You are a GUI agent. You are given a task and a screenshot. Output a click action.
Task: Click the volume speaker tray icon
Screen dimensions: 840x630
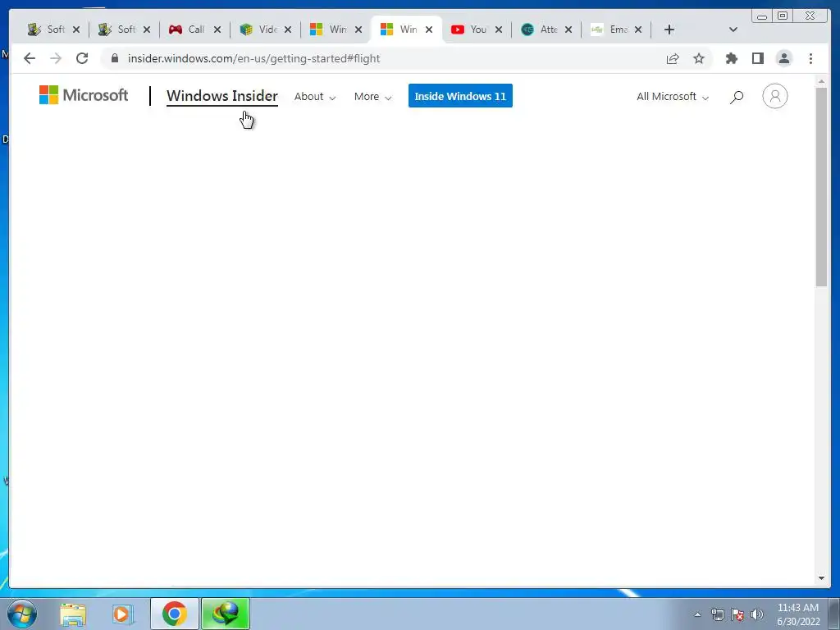tap(757, 614)
